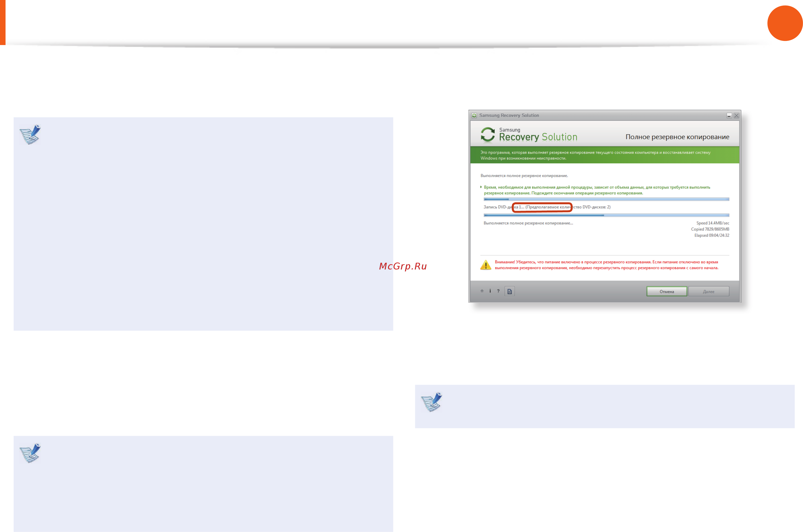Open the info "i" icon

[490, 291]
